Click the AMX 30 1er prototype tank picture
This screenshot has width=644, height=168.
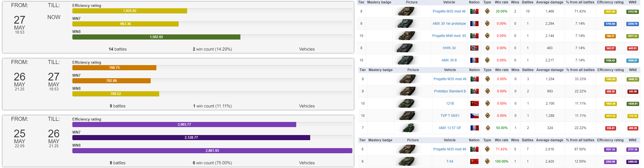404,24
